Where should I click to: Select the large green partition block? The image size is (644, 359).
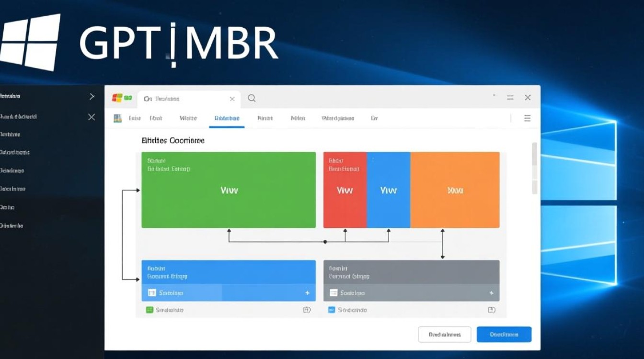[229, 190]
